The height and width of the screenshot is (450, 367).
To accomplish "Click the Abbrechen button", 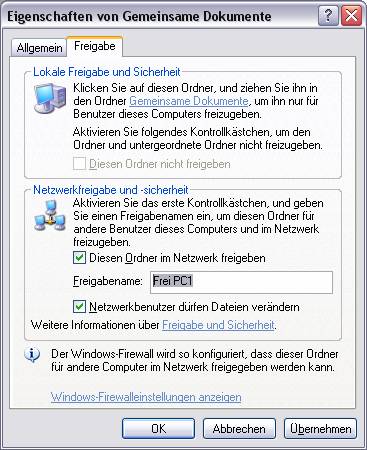I will (x=239, y=429).
